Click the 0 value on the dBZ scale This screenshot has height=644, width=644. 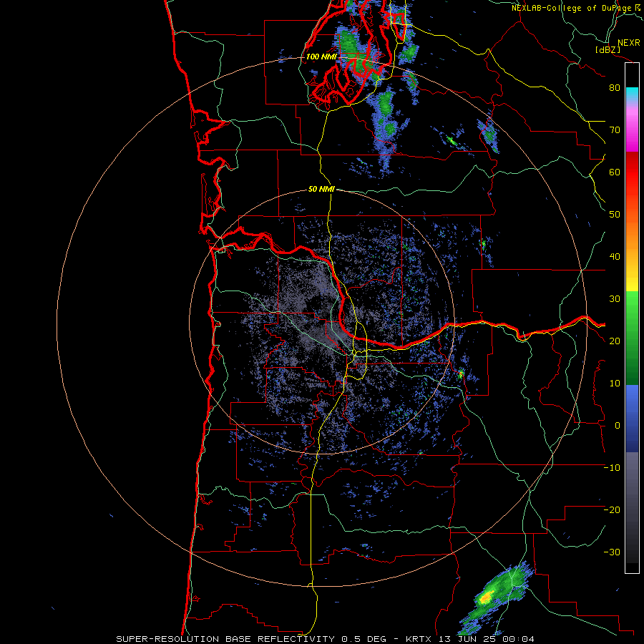point(618,426)
